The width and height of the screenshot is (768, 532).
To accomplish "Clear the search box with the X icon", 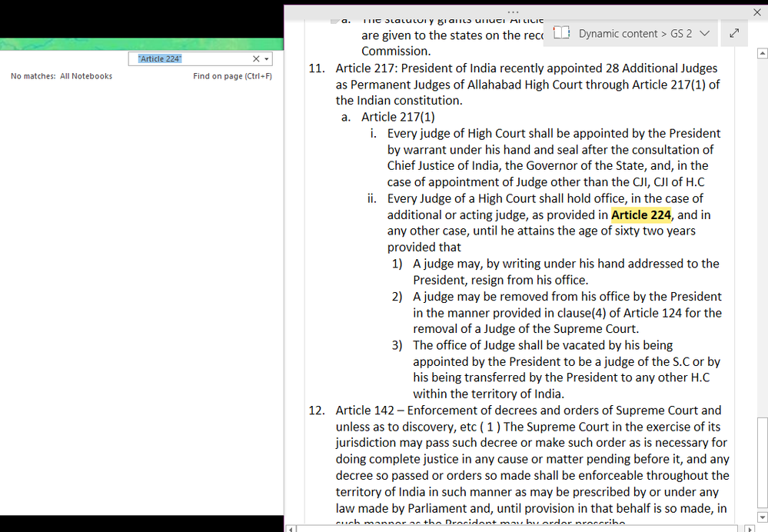I will 256,58.
